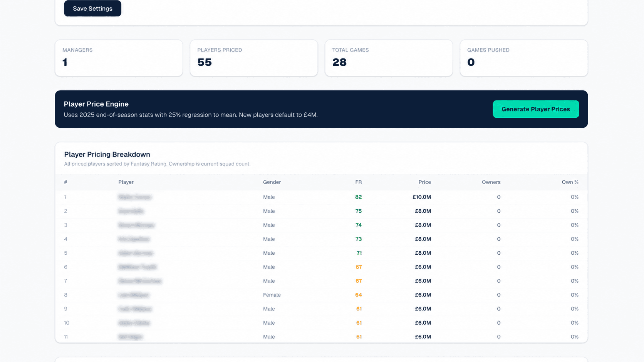644x362 pixels.
Task: Click the blurred player name in row 7
Action: tap(140, 281)
